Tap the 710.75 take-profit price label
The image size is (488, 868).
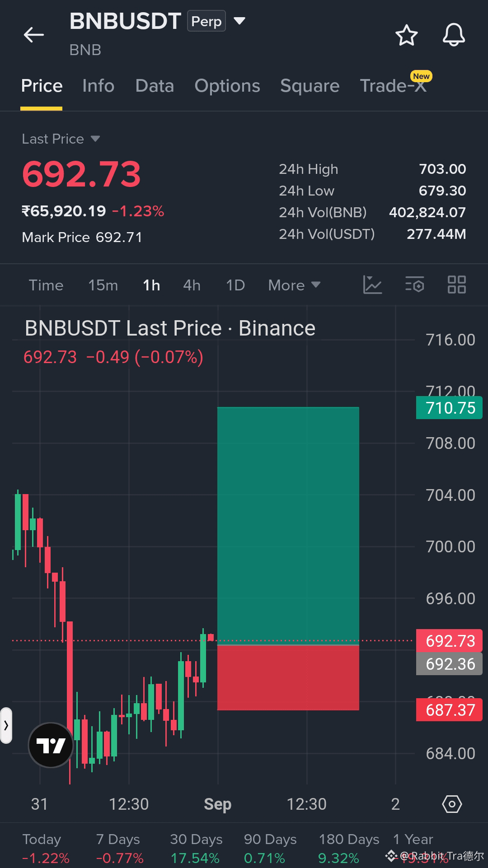(449, 408)
